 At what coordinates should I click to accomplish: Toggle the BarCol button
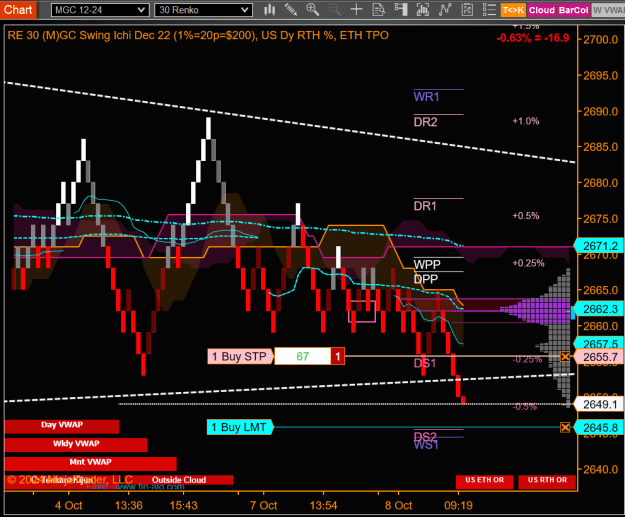coord(573,10)
